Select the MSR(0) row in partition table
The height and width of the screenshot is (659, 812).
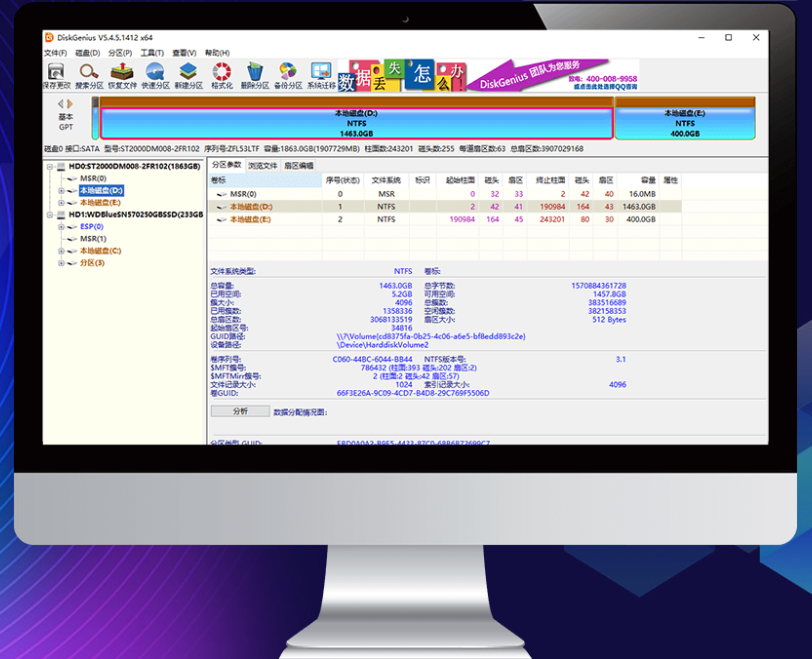(x=445, y=194)
